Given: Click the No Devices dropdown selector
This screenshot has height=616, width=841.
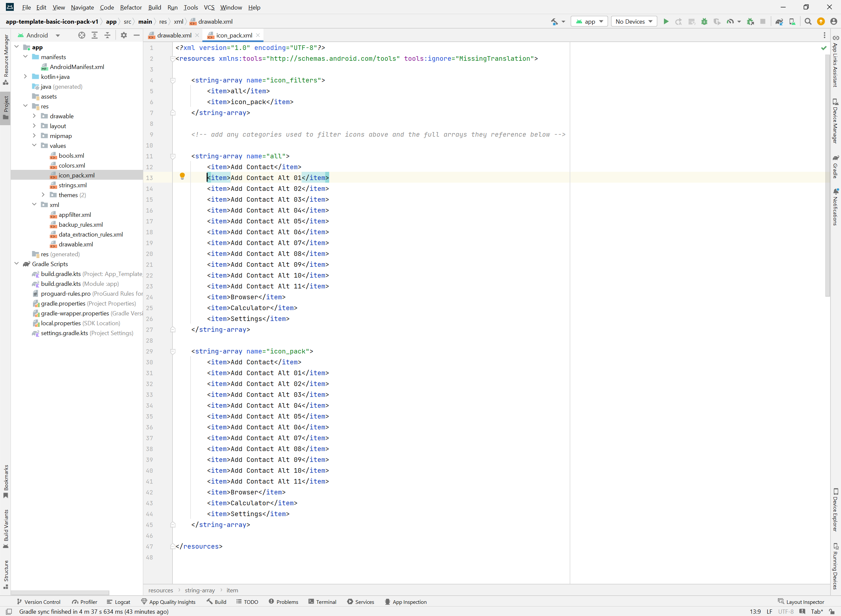Looking at the screenshot, I should click(632, 22).
